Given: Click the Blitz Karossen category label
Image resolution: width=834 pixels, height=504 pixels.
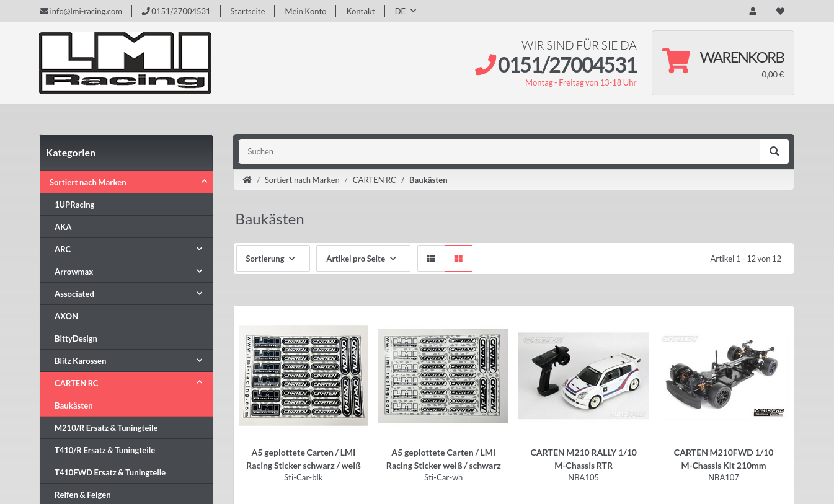Looking at the screenshot, I should click(x=81, y=361).
